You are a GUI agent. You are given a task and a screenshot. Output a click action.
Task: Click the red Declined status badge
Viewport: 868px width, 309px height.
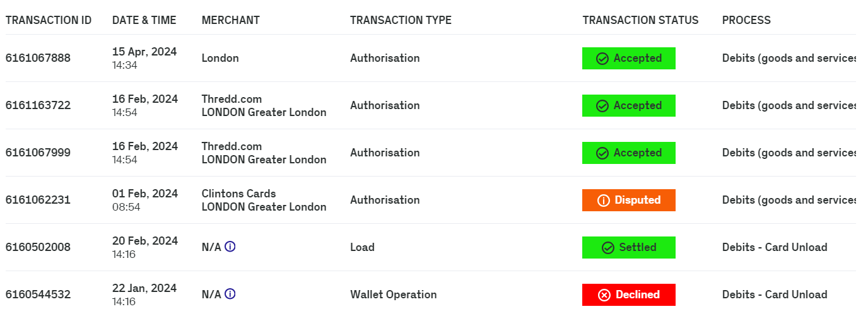pos(629,294)
